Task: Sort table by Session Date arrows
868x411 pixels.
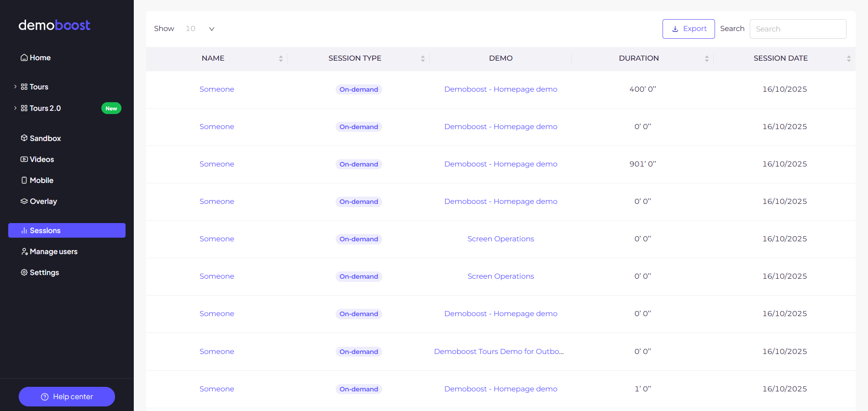Action: pos(849,58)
